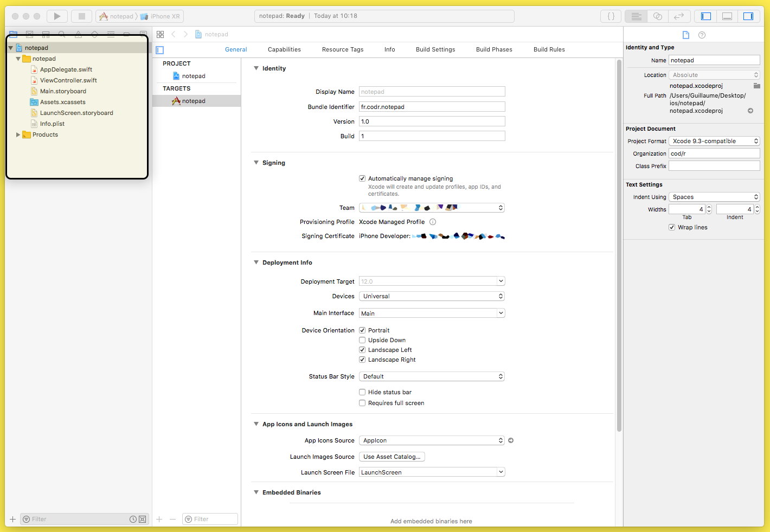Click the Stop button in the toolbar
Screen dimensions: 770x532
pyautogui.click(x=82, y=16)
